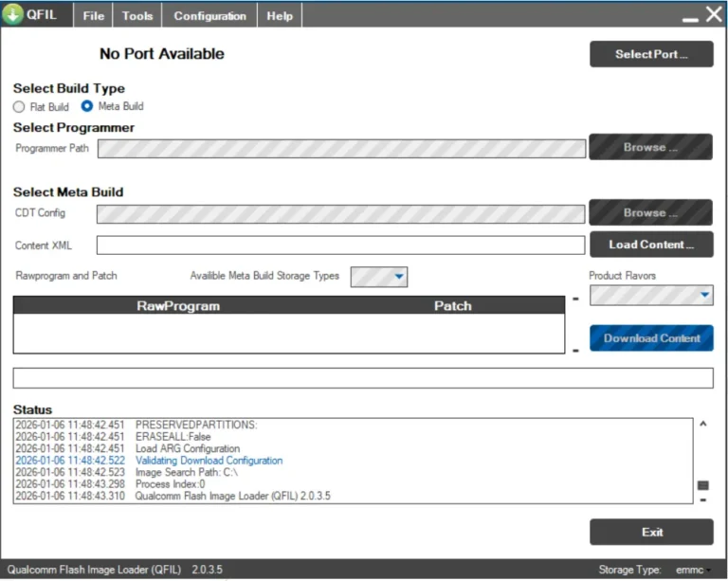Close the QFIL window
This screenshot has width=728, height=581.
[x=714, y=14]
